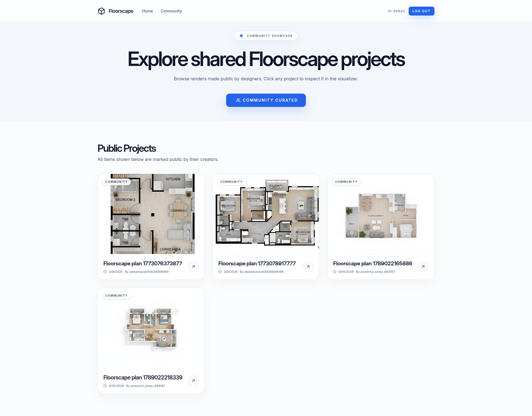Click date 3/9/2026 on plan 1773076373877 card
The width and height of the screenshot is (532, 416).
click(x=116, y=272)
